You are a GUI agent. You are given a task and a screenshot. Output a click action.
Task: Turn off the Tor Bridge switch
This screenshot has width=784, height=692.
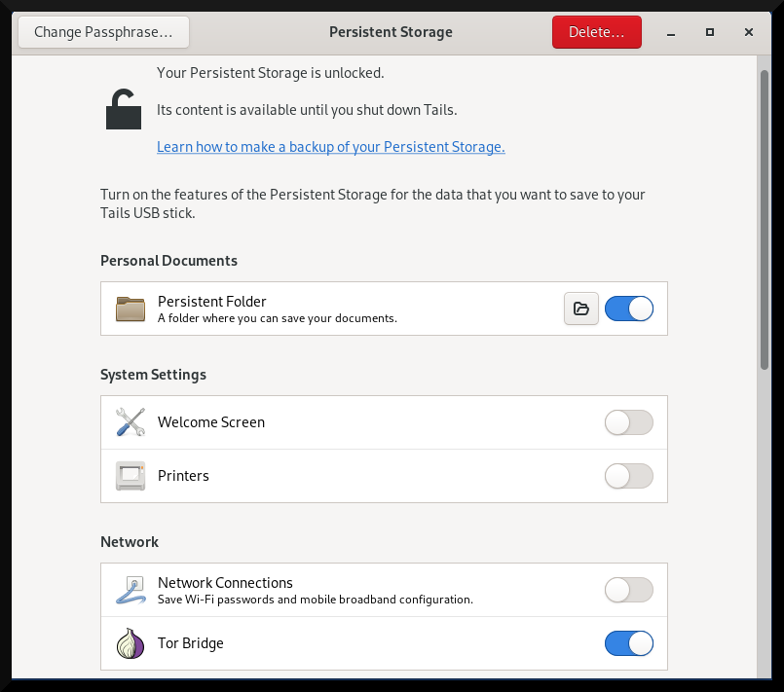click(x=629, y=643)
